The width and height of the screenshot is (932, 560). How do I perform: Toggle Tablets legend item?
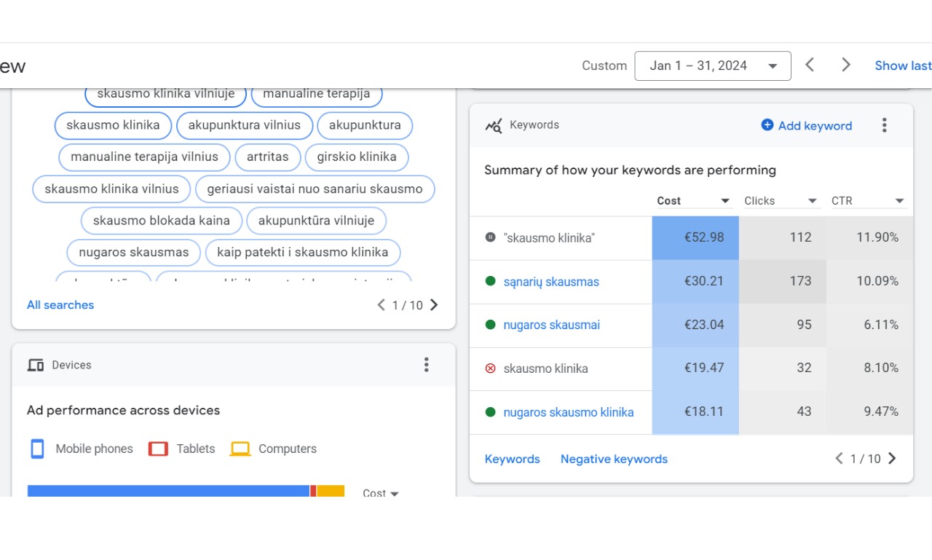click(182, 449)
